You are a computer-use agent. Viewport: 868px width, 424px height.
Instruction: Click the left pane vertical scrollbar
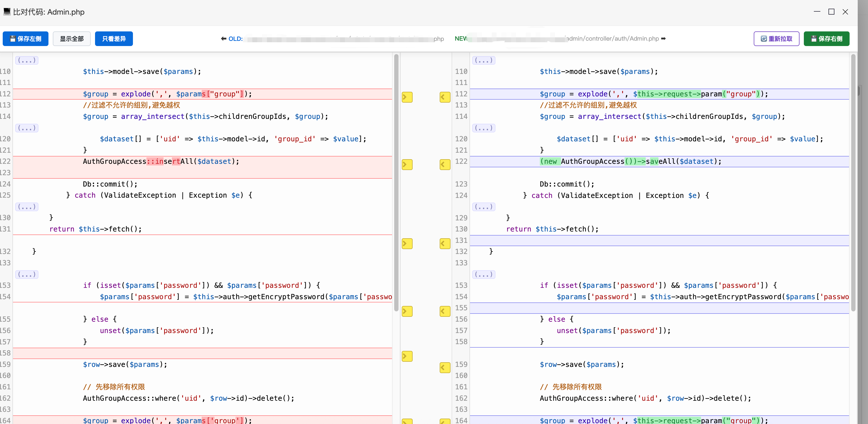coord(396,182)
